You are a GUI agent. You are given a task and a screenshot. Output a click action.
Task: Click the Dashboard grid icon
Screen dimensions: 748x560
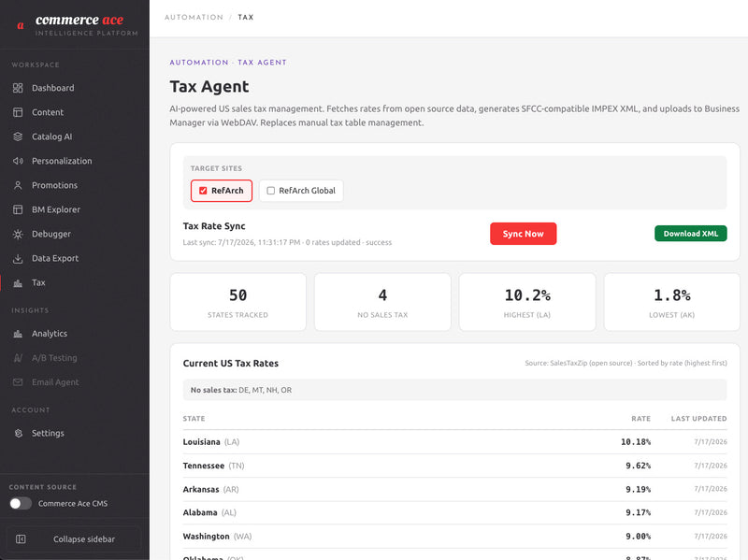pyautogui.click(x=18, y=88)
